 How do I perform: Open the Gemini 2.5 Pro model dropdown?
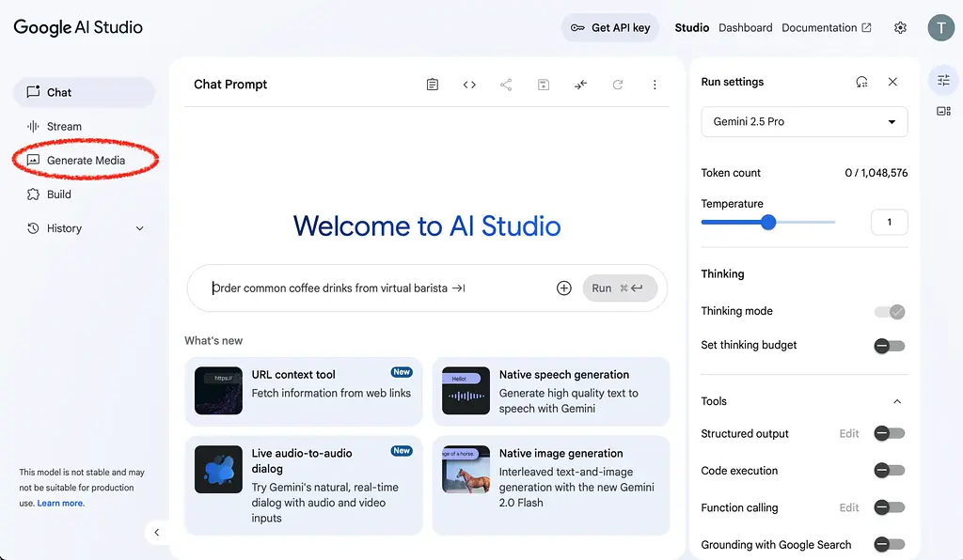[x=804, y=121]
